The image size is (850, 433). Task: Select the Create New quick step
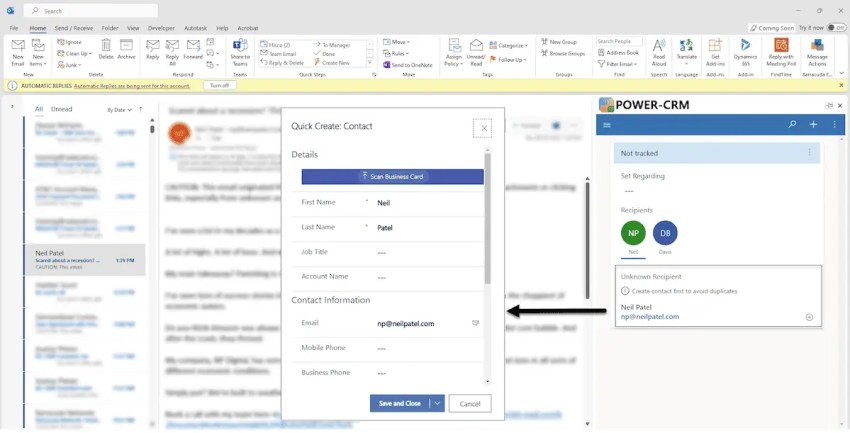(332, 63)
